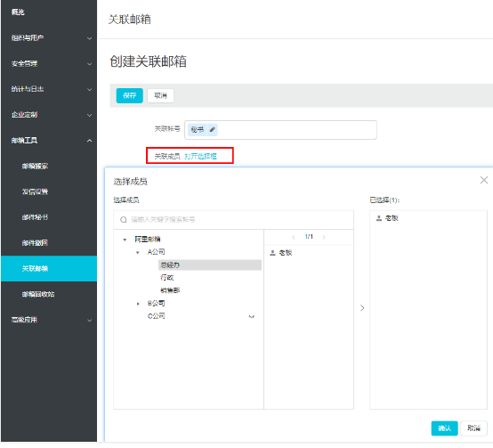Select the 总经办 department in the tree
493x448 pixels.
tap(210, 265)
